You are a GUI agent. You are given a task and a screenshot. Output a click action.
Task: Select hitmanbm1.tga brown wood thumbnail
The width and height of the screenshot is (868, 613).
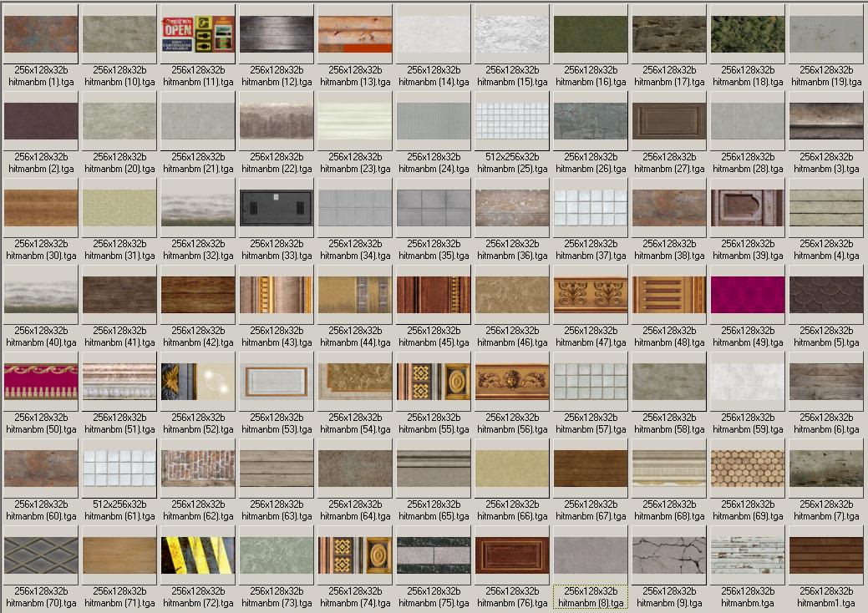point(826,555)
